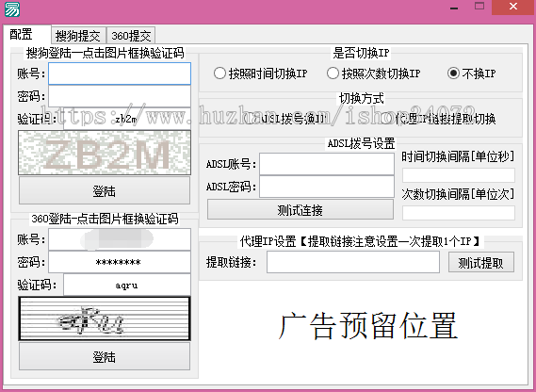Focus the ADSL密码 input field
The height and width of the screenshot is (392, 536).
click(x=327, y=187)
